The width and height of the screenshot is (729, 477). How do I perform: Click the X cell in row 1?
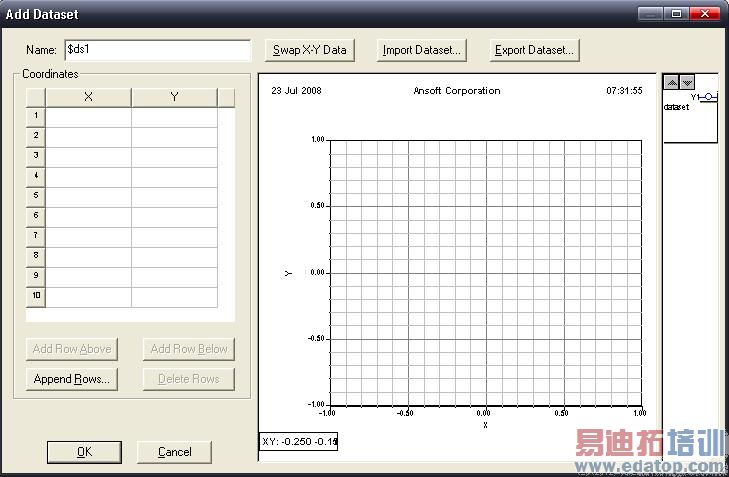88,117
